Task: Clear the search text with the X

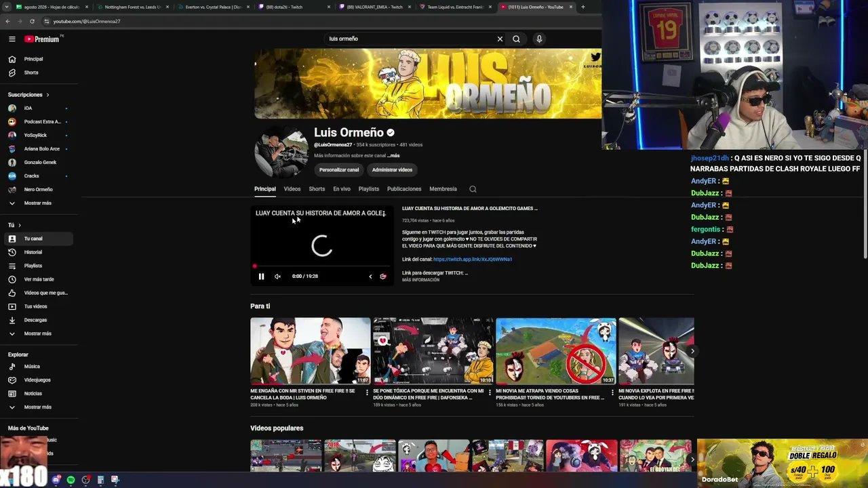Action: click(x=500, y=39)
